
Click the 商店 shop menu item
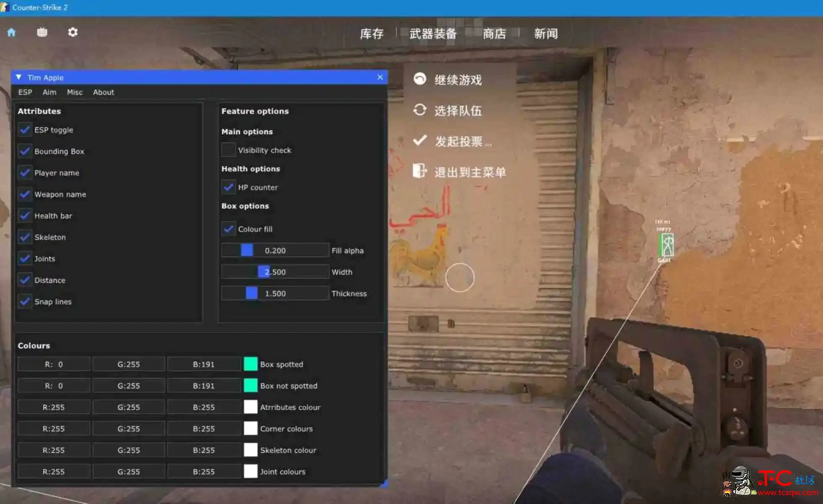(x=494, y=34)
